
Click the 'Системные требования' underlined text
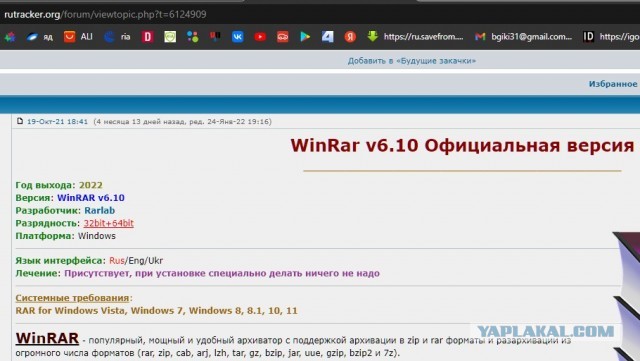(72, 298)
